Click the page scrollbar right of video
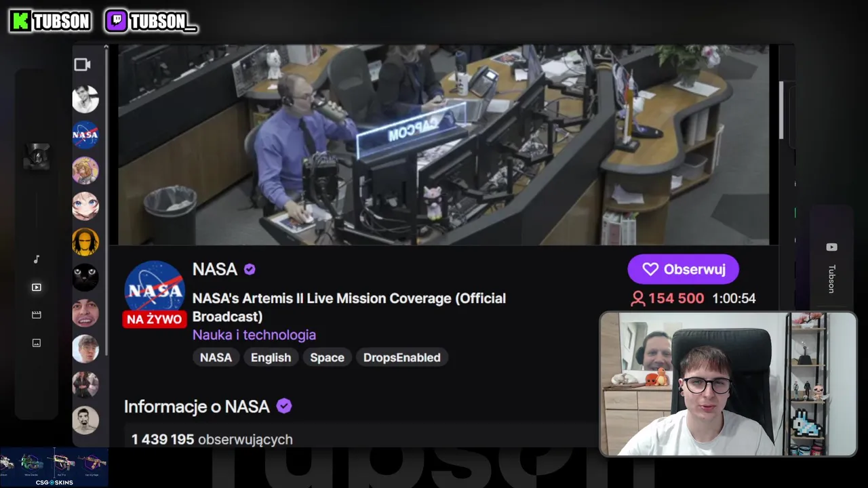This screenshot has width=868, height=488. 781,110
